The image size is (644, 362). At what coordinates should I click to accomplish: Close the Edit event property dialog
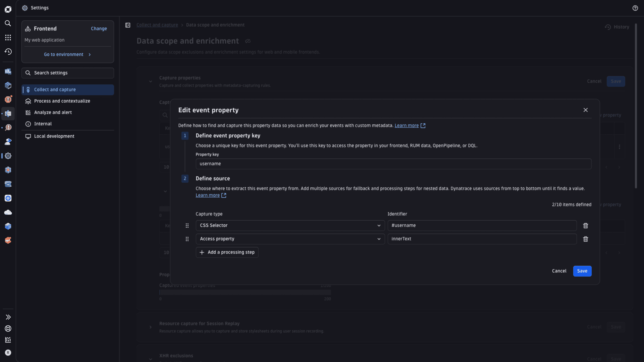[x=585, y=110]
